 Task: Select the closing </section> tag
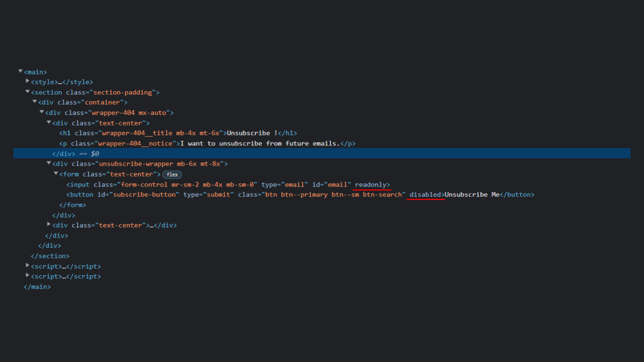point(50,256)
